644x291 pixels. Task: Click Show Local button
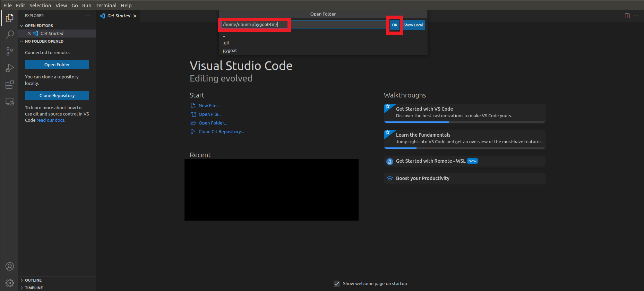click(x=413, y=25)
